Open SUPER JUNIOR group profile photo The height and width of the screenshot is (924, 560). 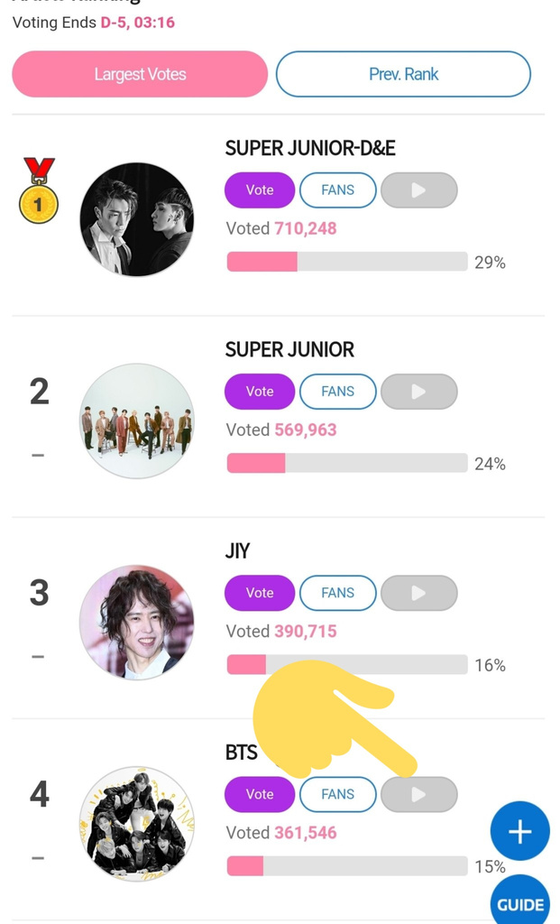(136, 421)
